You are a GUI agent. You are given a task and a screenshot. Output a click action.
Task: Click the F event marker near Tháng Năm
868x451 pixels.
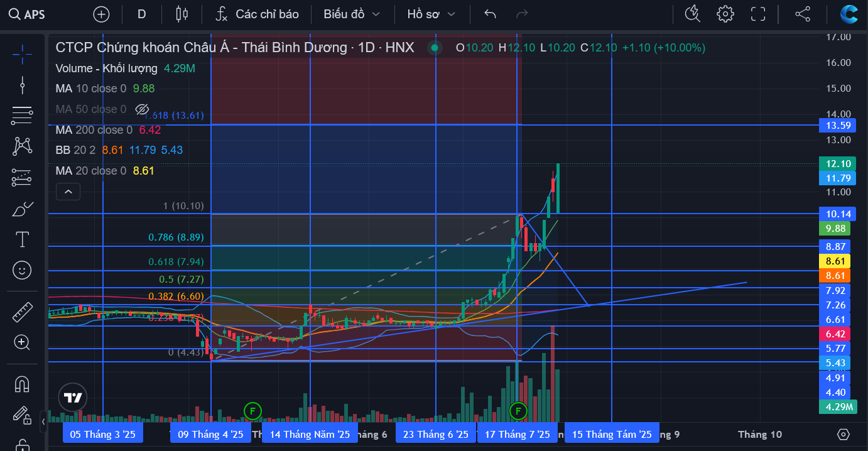pos(252,411)
